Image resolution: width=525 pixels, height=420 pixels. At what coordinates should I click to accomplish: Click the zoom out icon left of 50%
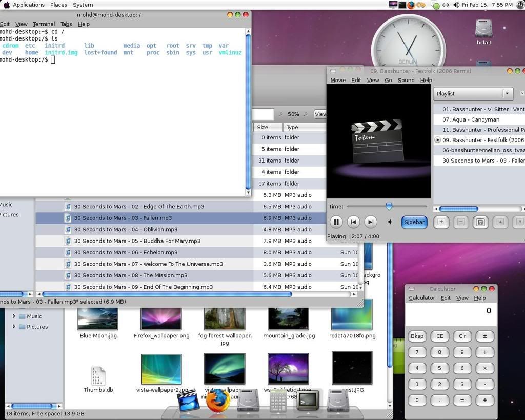click(x=281, y=114)
